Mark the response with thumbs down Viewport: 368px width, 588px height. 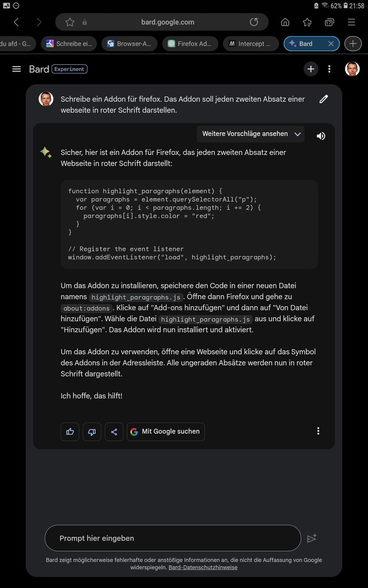coord(92,432)
